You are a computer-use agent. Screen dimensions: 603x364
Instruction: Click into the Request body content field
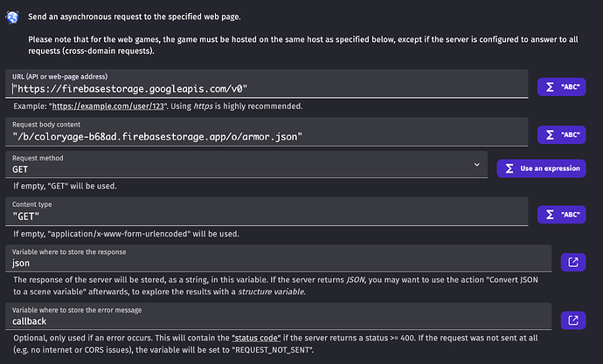[267, 132]
